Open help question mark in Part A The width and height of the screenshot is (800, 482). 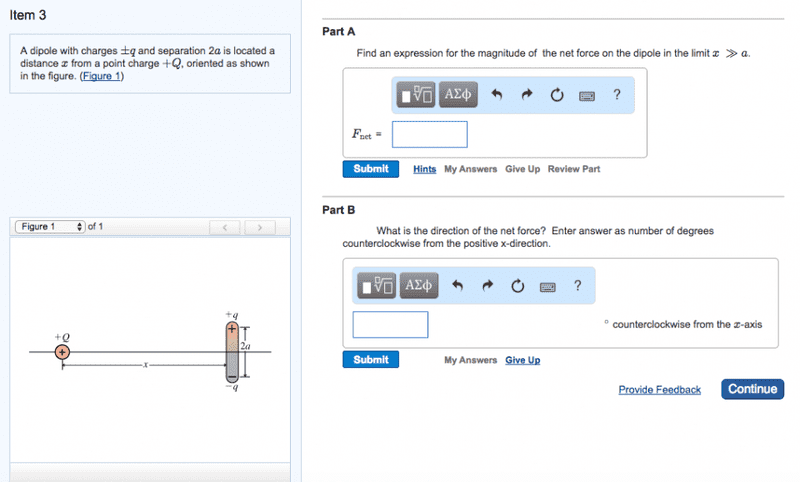click(x=617, y=96)
